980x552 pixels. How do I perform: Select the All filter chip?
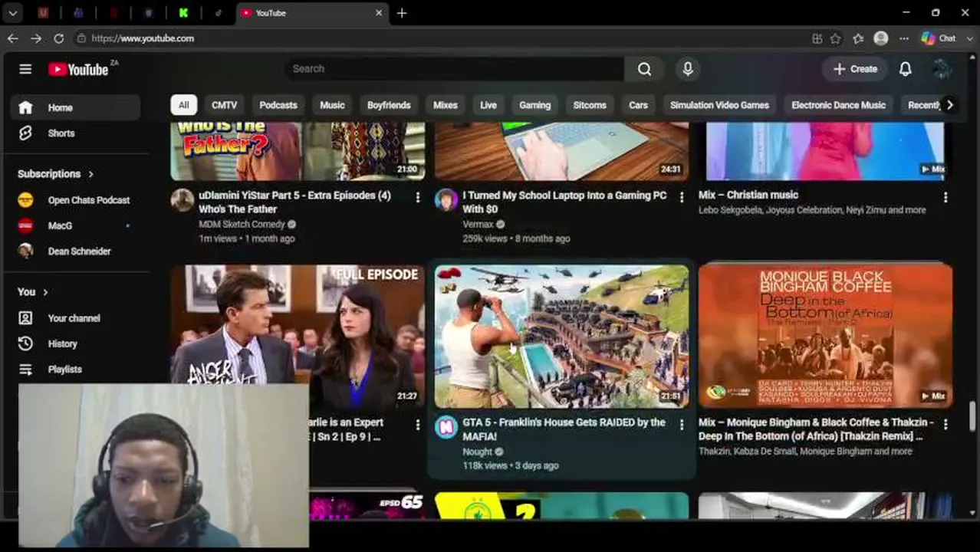(x=184, y=105)
